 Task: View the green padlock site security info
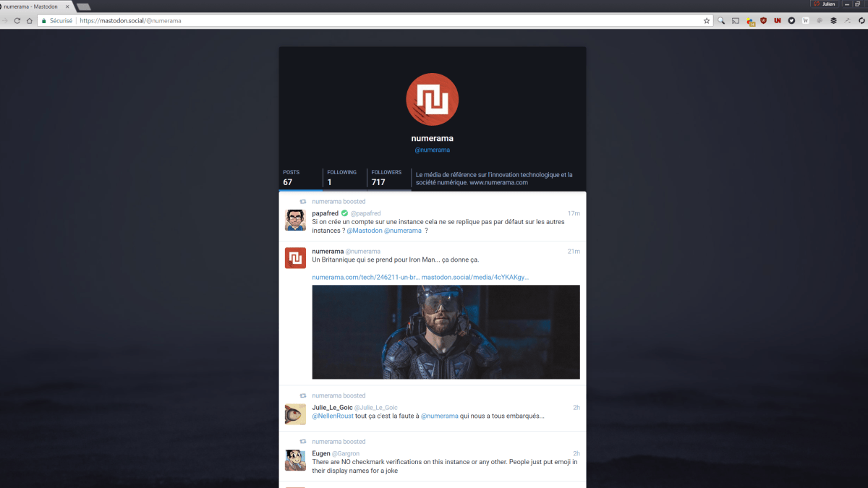pyautogui.click(x=44, y=21)
